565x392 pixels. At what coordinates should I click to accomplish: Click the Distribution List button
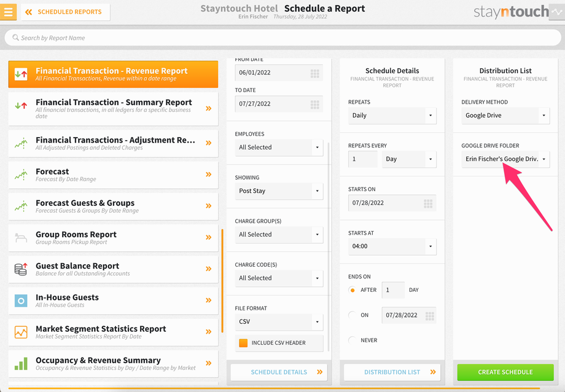392,372
